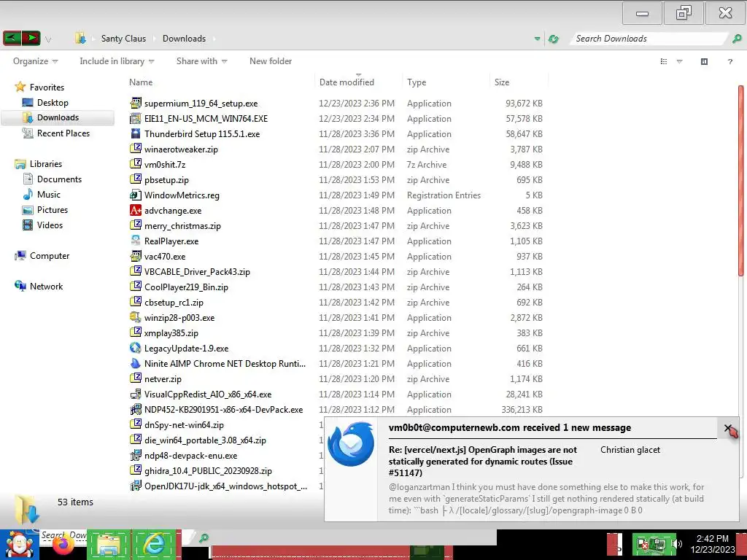Open File Explorer taskbar icon
This screenshot has width=747, height=560.
[x=109, y=545]
